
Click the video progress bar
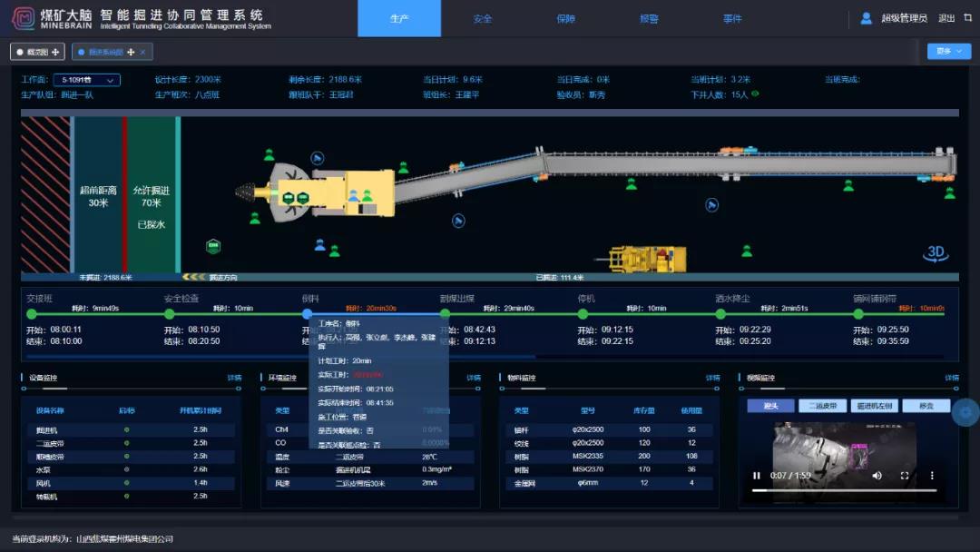[x=845, y=491]
